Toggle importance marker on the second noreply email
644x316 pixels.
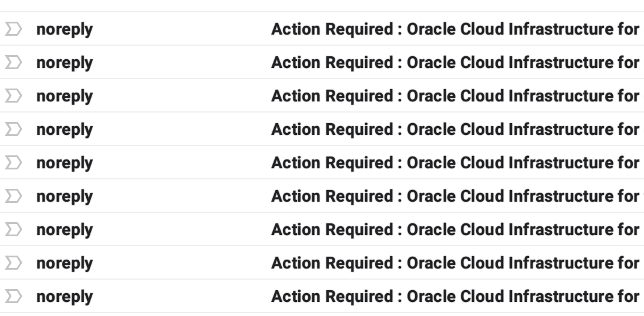(13, 62)
